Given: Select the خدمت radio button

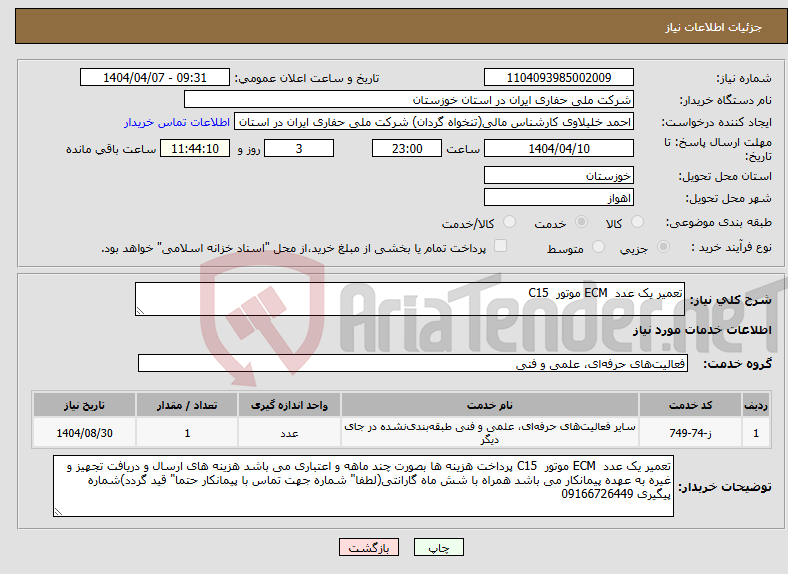Looking at the screenshot, I should click(x=581, y=222).
